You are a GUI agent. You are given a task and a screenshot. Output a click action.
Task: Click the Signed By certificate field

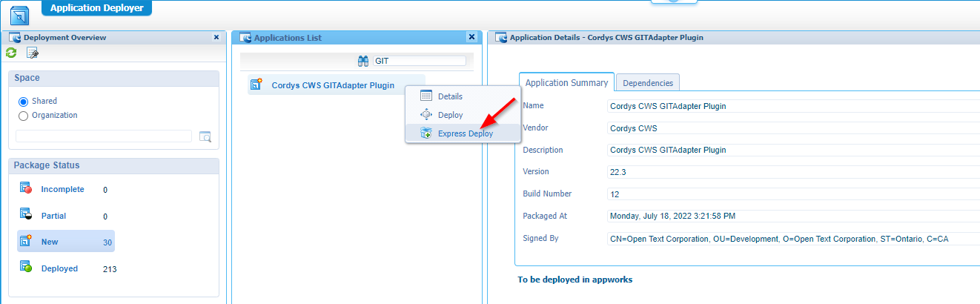pos(793,239)
